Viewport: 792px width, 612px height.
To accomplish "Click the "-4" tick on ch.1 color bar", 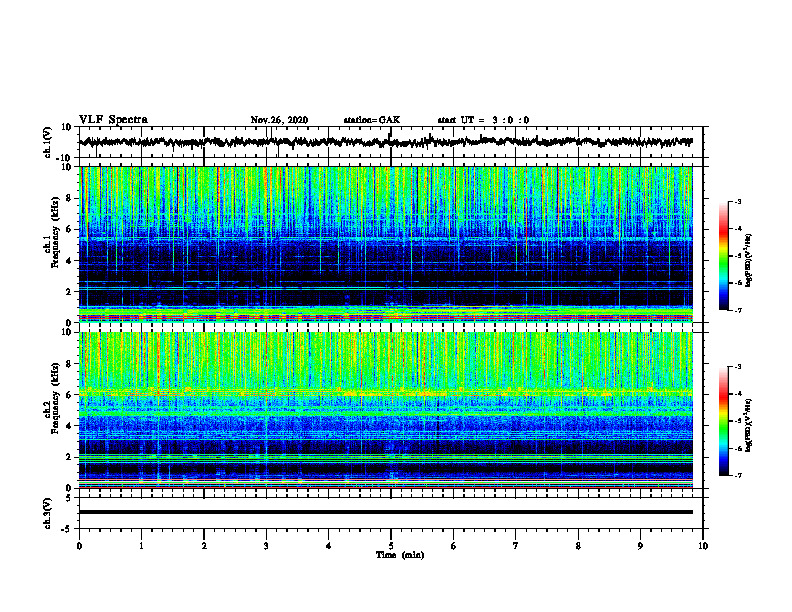I will click(737, 229).
